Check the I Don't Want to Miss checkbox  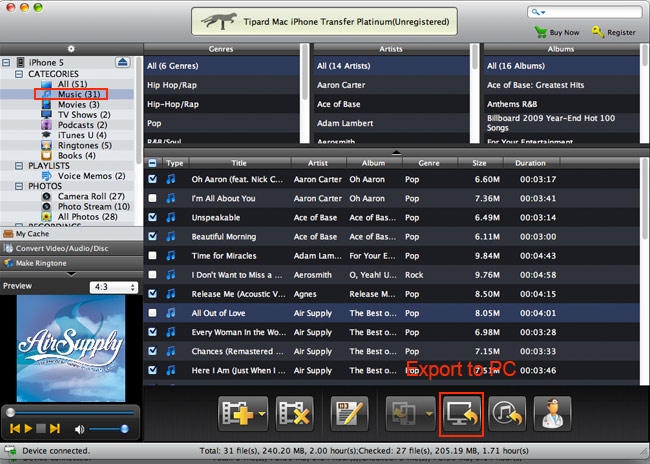(153, 274)
